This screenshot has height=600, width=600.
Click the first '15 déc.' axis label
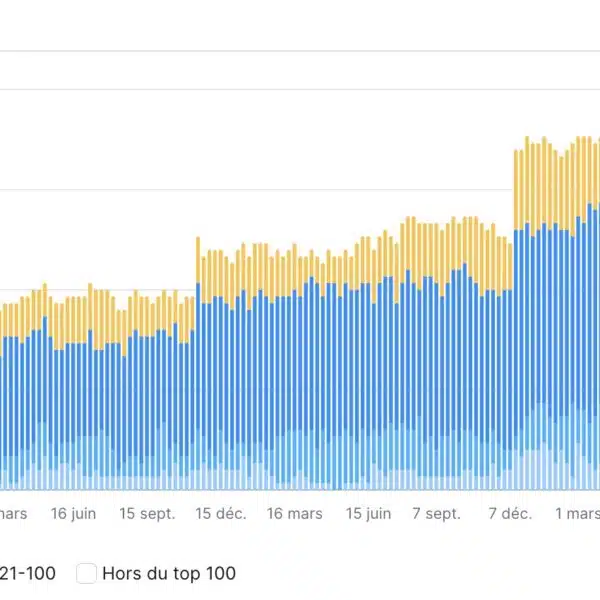[220, 513]
